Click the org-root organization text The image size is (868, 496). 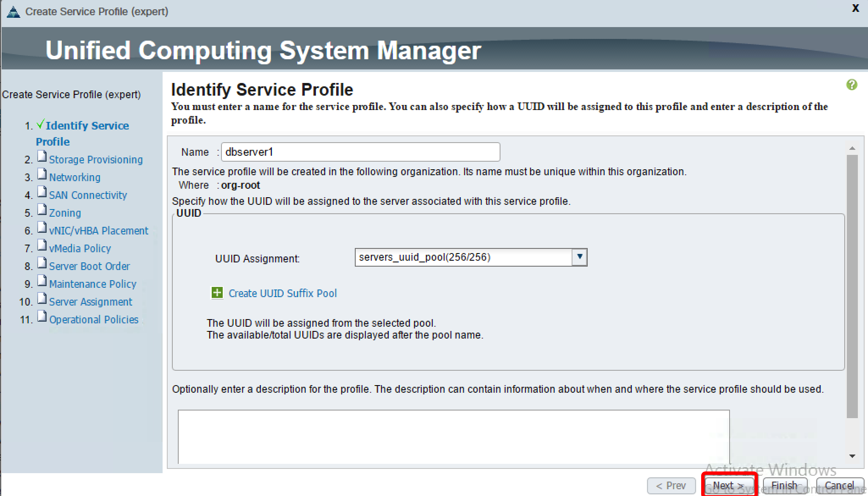pyautogui.click(x=240, y=185)
